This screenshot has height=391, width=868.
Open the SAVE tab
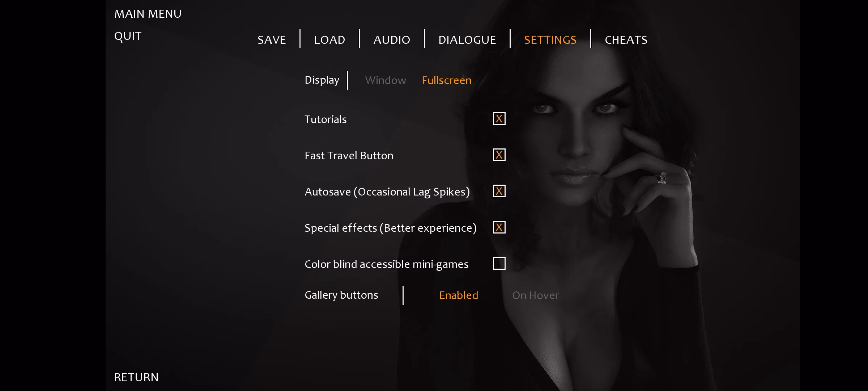pos(272,39)
